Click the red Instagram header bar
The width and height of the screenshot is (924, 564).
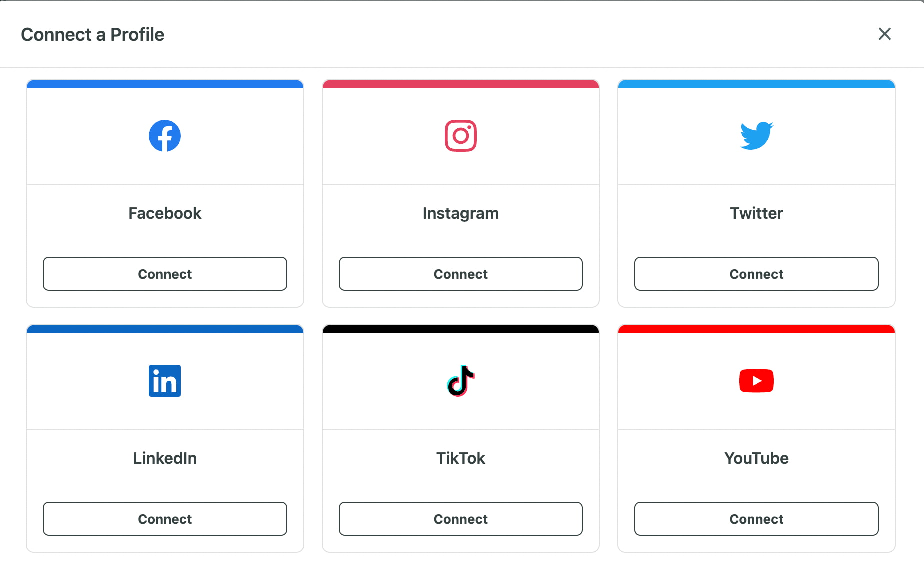pyautogui.click(x=460, y=83)
